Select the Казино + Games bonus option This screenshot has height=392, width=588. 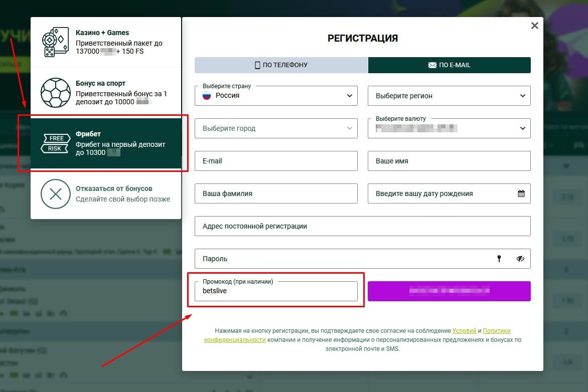pyautogui.click(x=106, y=42)
